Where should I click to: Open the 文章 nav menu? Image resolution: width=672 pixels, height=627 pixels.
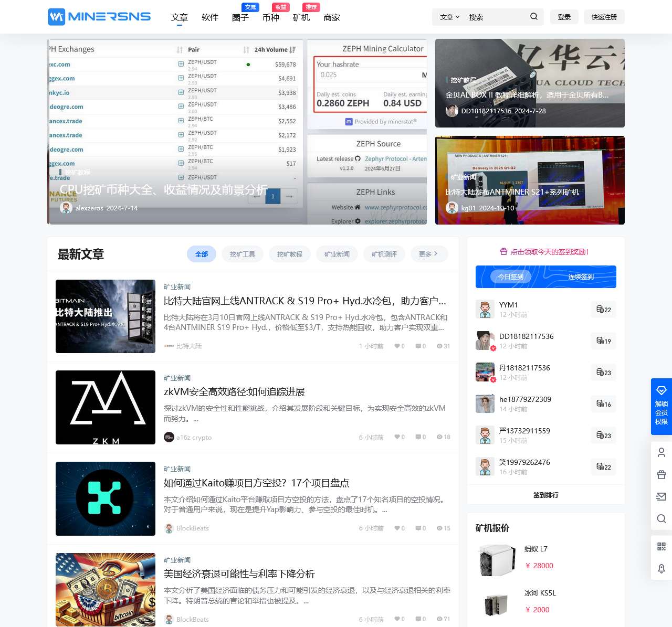tap(180, 17)
